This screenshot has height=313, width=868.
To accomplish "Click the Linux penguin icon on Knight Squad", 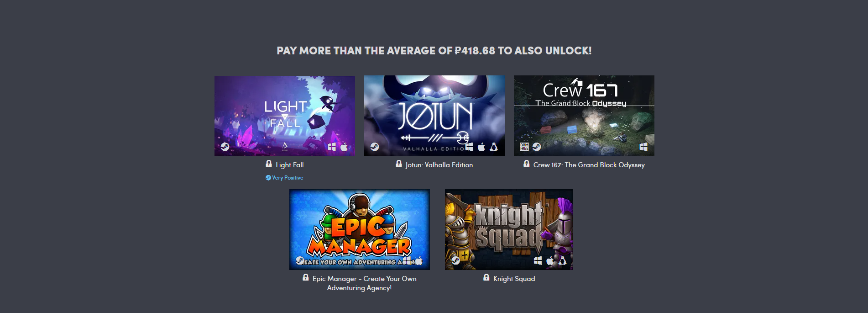I will coord(563,260).
